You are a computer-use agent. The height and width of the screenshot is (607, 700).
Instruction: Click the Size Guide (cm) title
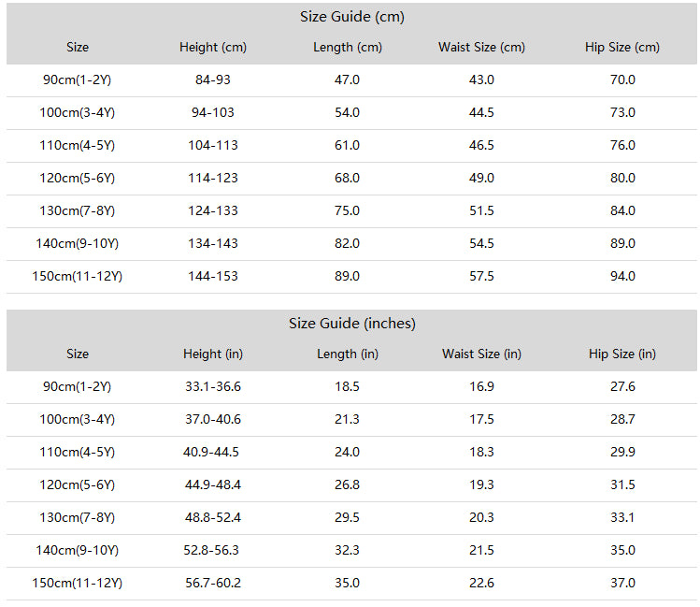[x=351, y=17]
